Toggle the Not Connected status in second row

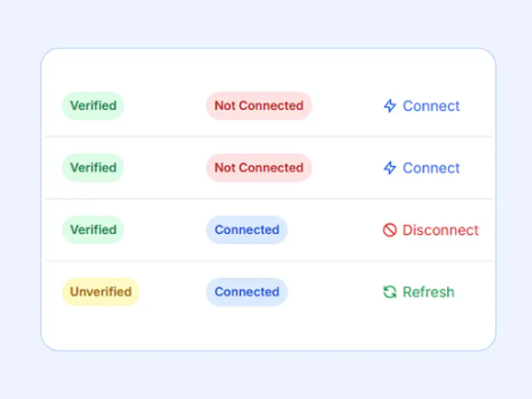coord(259,168)
